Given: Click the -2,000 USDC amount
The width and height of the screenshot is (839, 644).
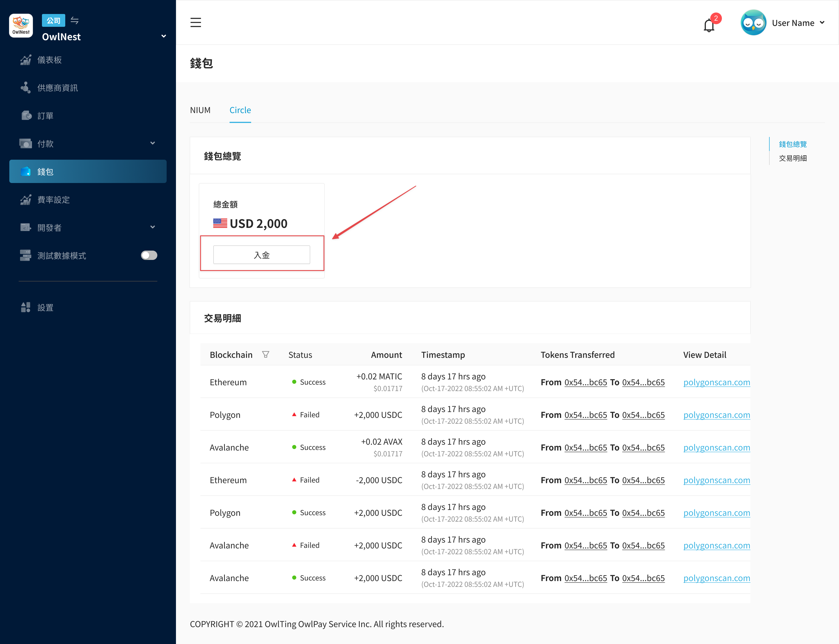Looking at the screenshot, I should (x=379, y=480).
